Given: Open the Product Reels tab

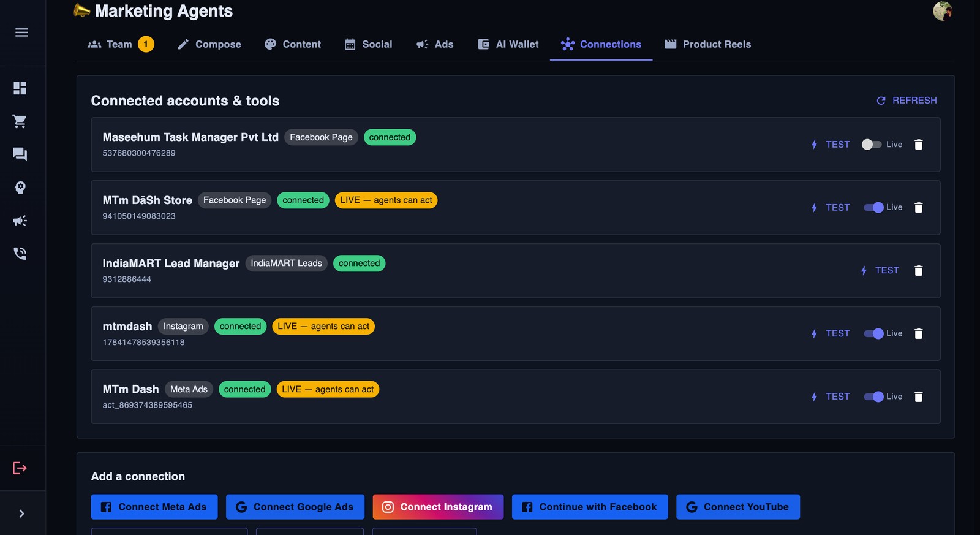Looking at the screenshot, I should click(x=707, y=44).
